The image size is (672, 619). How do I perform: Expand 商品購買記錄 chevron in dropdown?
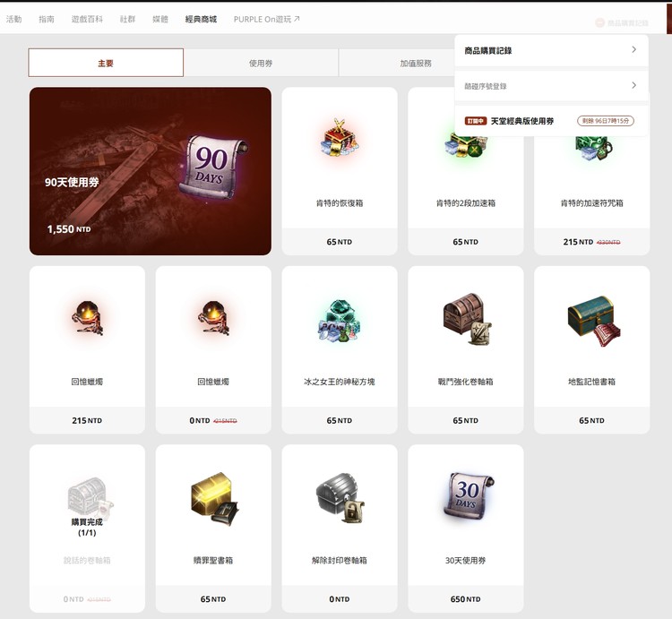click(633, 49)
